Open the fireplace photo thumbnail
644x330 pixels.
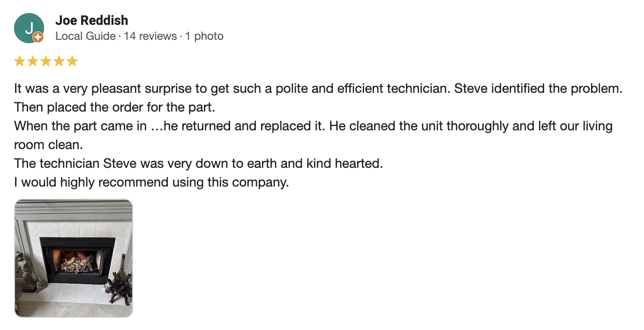(74, 258)
